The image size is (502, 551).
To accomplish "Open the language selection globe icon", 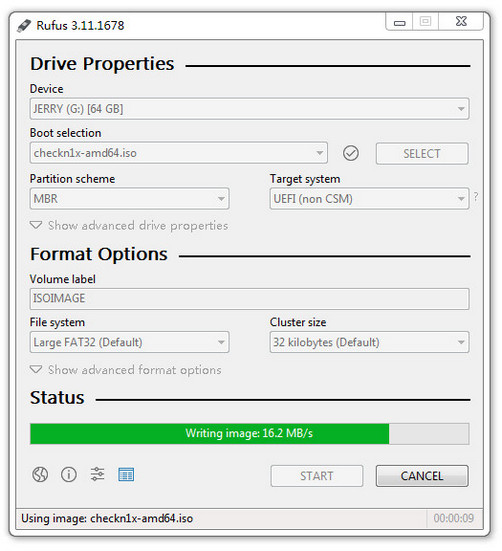I will click(x=40, y=475).
